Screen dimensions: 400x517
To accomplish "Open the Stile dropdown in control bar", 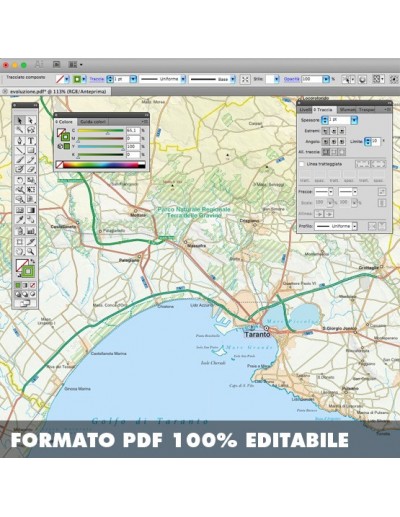I will [x=277, y=79].
